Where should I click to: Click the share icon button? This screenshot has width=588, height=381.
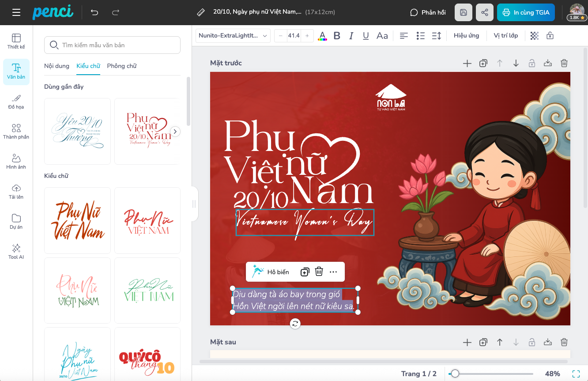(x=485, y=12)
